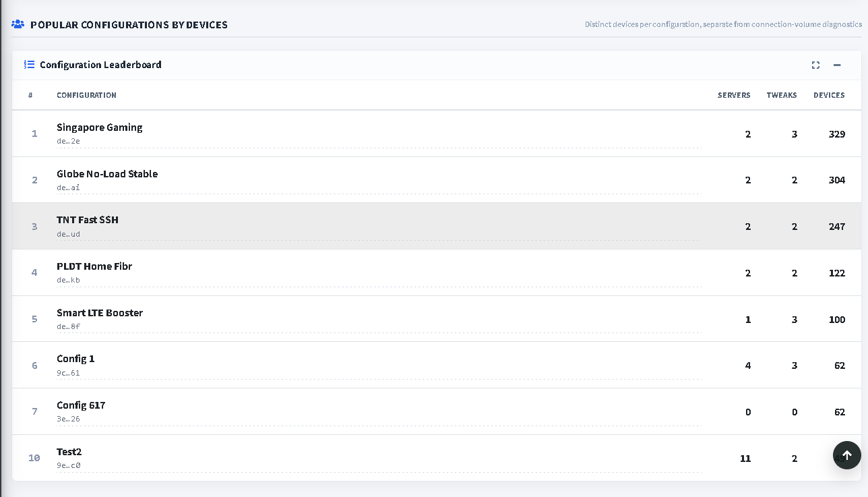Viewport: 868px width, 497px height.
Task: Click the Popular Configurations by Devices heading
Action: (129, 24)
